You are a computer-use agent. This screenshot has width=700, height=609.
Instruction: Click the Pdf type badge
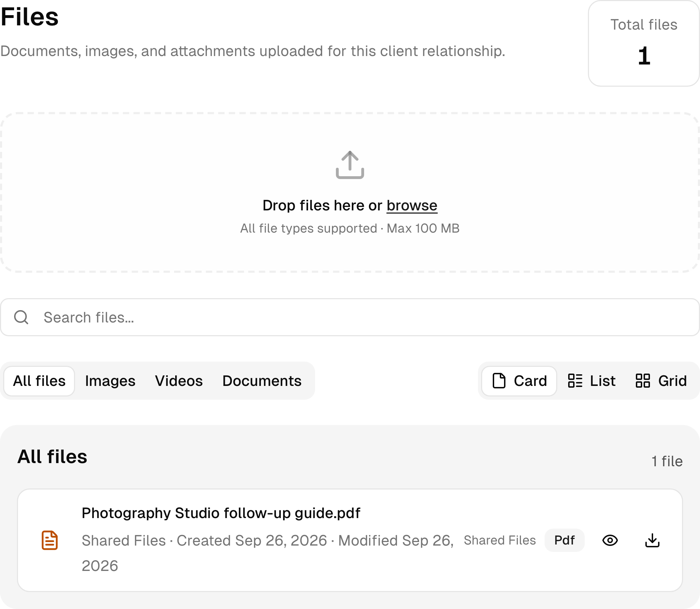(564, 540)
